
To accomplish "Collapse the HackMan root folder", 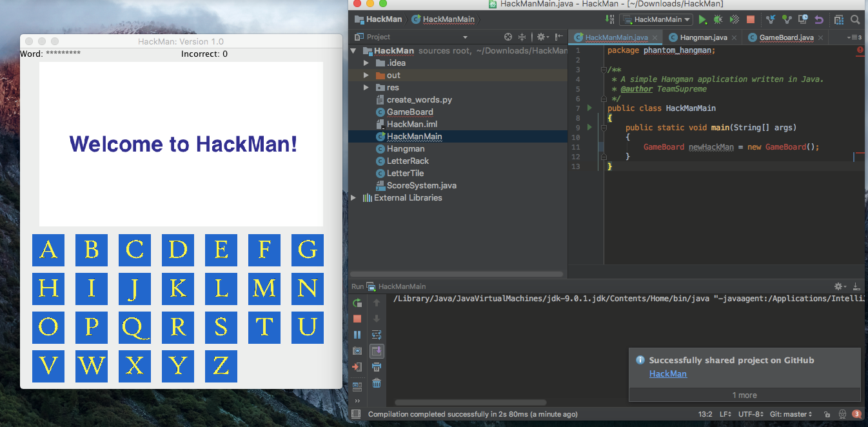I will (353, 50).
